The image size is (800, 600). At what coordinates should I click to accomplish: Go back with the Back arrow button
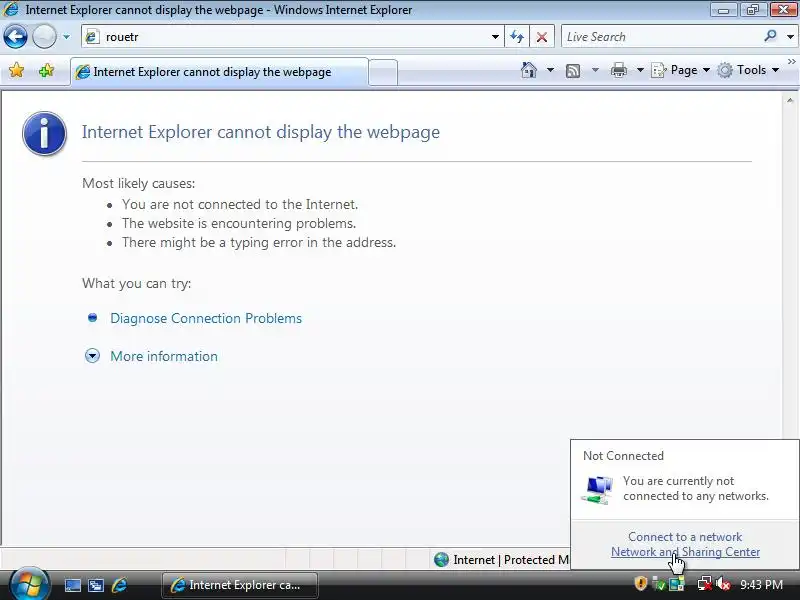[x=15, y=37]
